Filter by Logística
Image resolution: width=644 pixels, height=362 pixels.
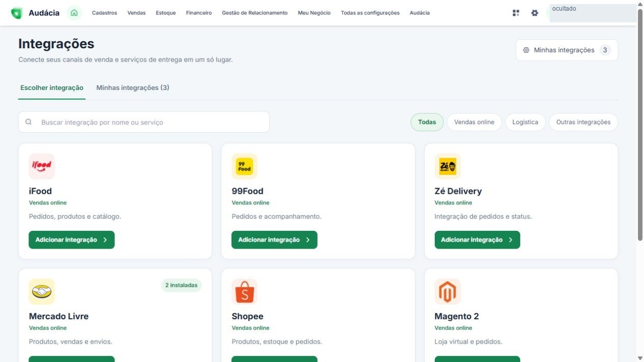pos(525,122)
